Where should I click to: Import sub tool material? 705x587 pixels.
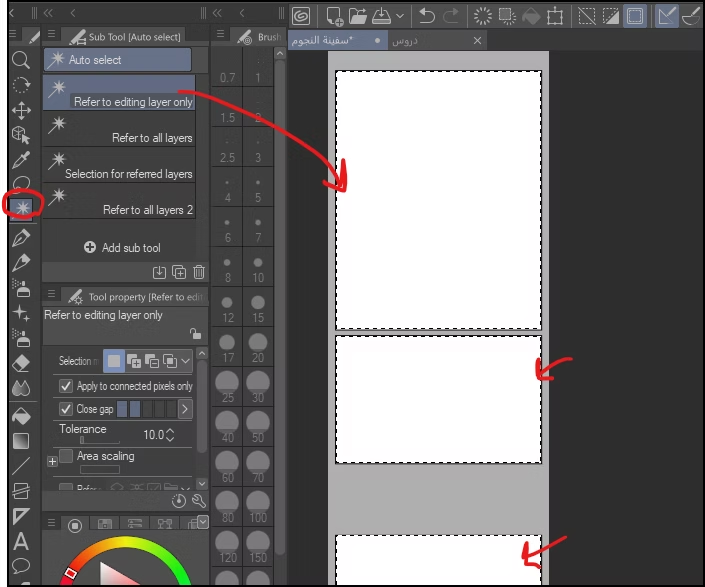pos(159,272)
